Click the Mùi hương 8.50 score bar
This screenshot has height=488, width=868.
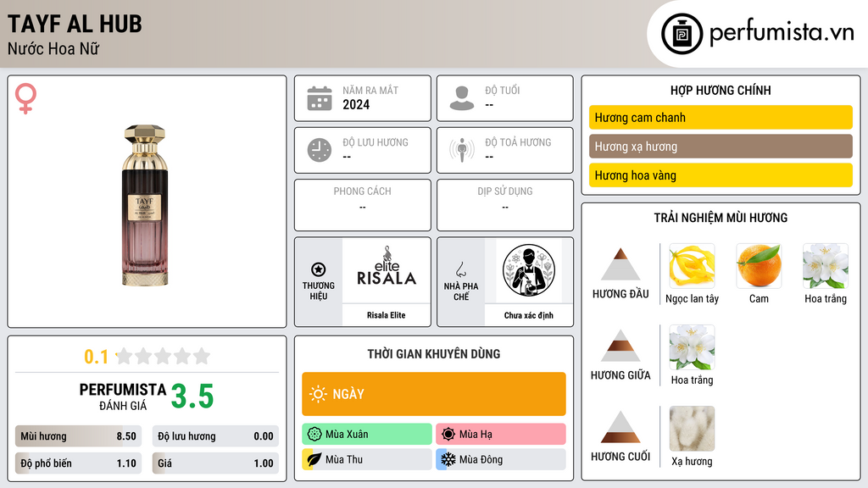coord(79,436)
